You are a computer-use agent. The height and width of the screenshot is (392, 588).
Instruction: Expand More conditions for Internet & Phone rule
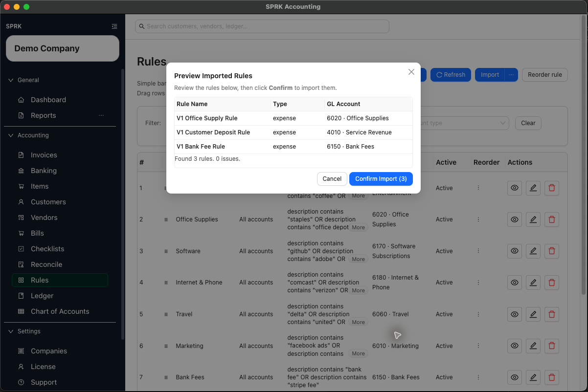tap(358, 290)
